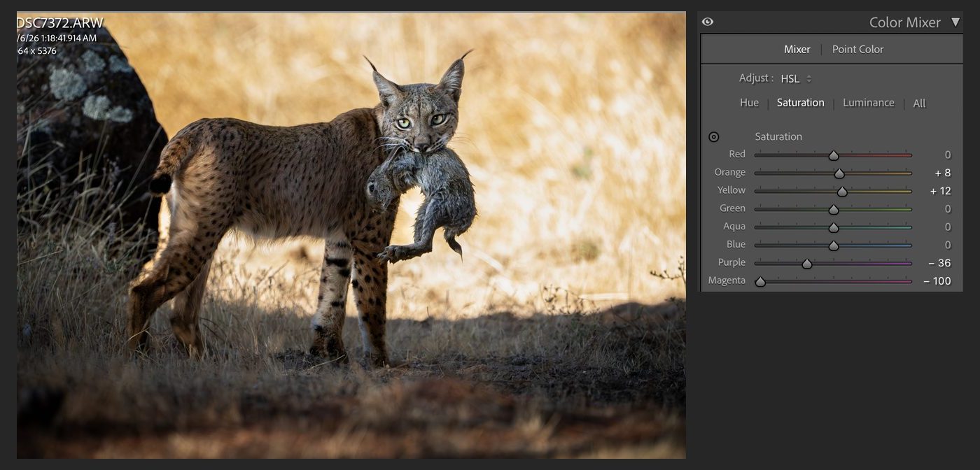Toggle Color Mixer panel visibility eye
Image resolution: width=980 pixels, height=470 pixels.
(708, 22)
